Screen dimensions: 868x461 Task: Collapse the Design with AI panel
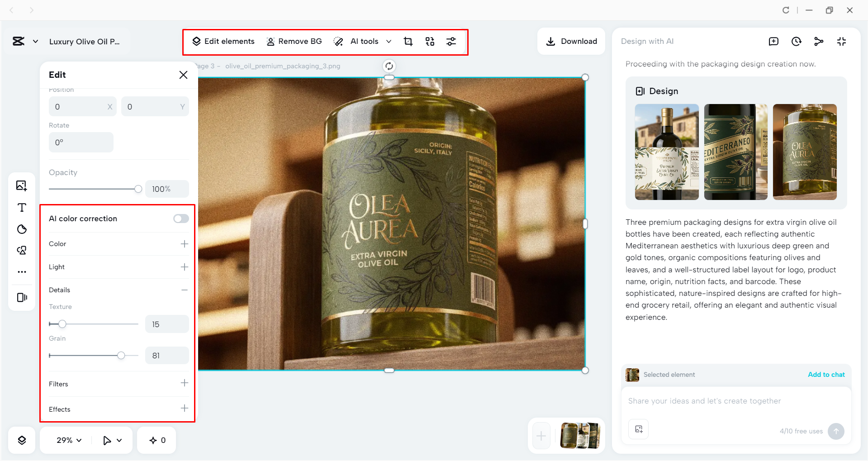[x=841, y=42]
